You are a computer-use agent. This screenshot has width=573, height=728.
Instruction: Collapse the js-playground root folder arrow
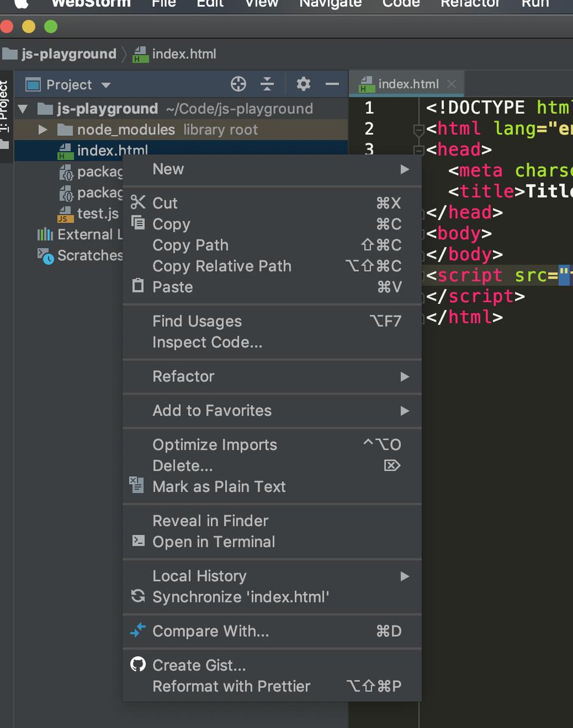pos(23,109)
